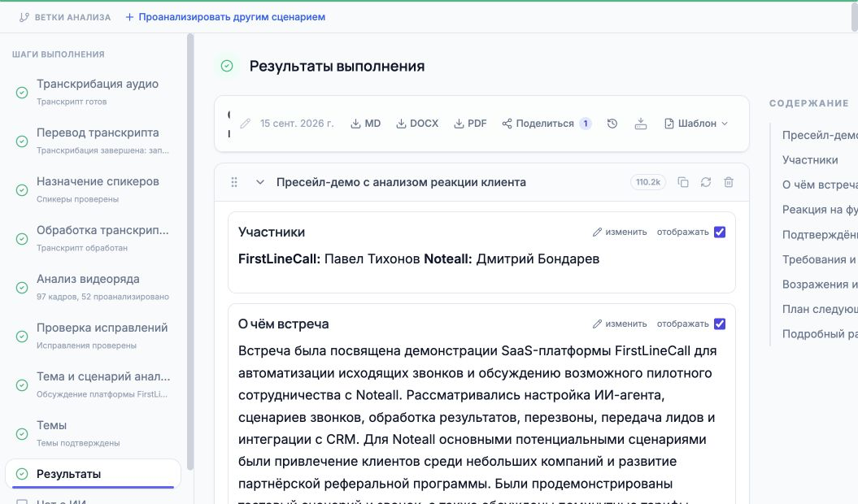Open the version history clock icon
The width and height of the screenshot is (858, 504).
pos(612,124)
